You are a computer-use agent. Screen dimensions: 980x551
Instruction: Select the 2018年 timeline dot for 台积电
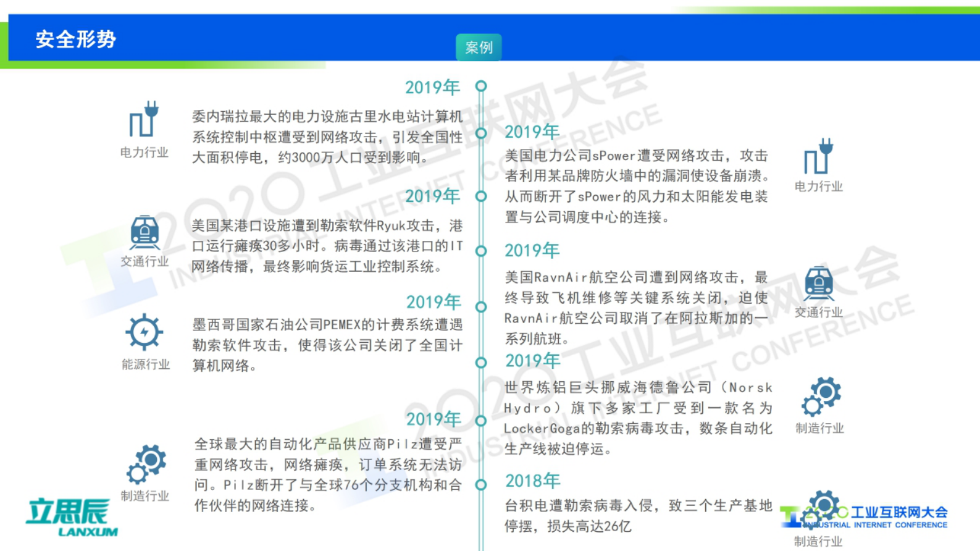click(481, 485)
